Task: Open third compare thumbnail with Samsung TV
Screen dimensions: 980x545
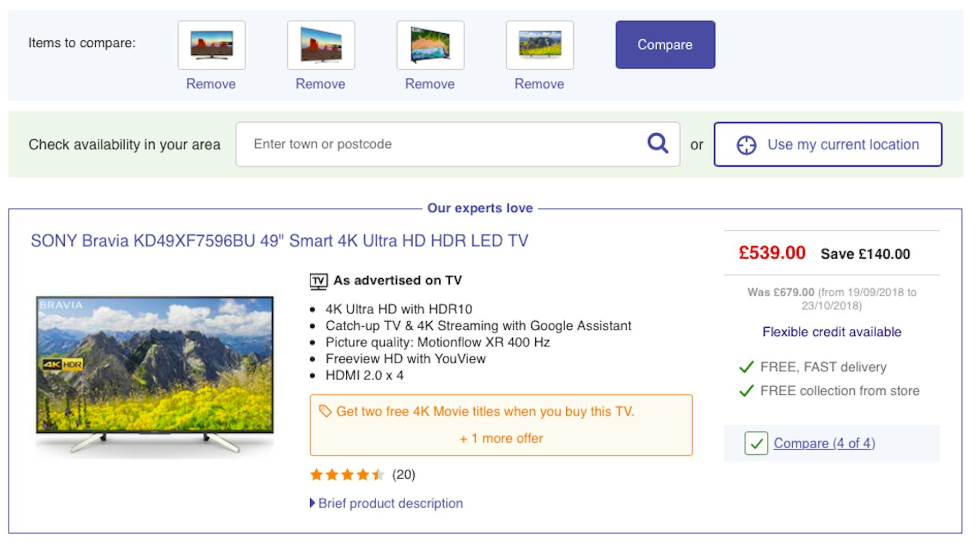Action: [x=431, y=45]
